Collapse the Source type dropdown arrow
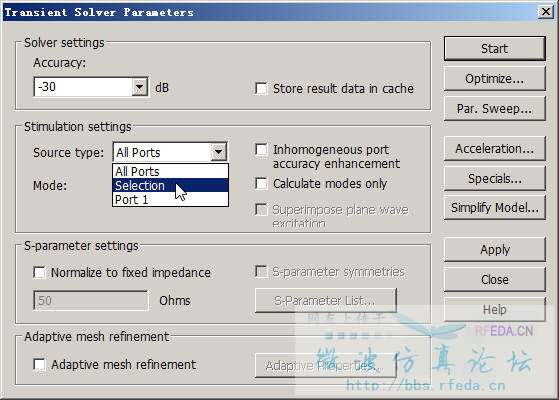The image size is (559, 400). (x=219, y=152)
